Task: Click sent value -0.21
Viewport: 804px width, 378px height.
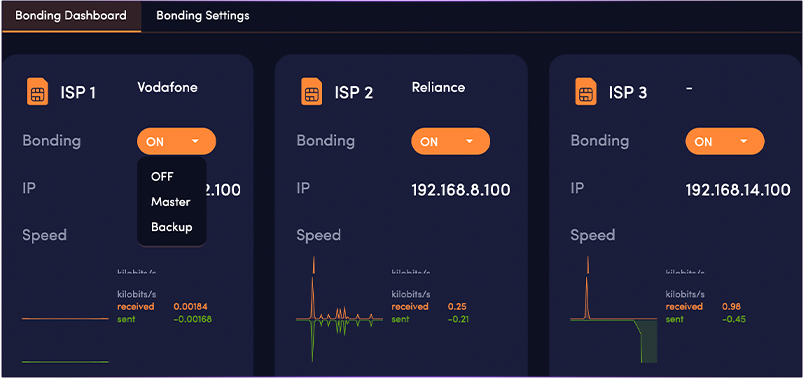Action: coord(458,320)
